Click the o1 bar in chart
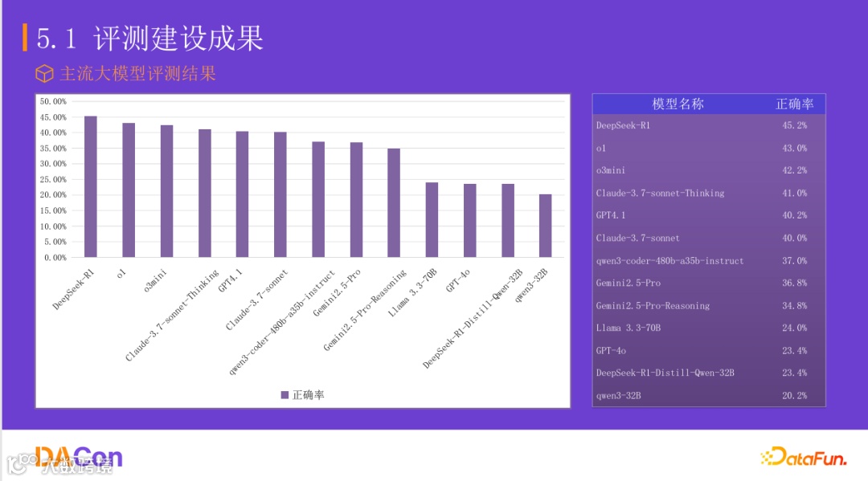 tap(129, 190)
